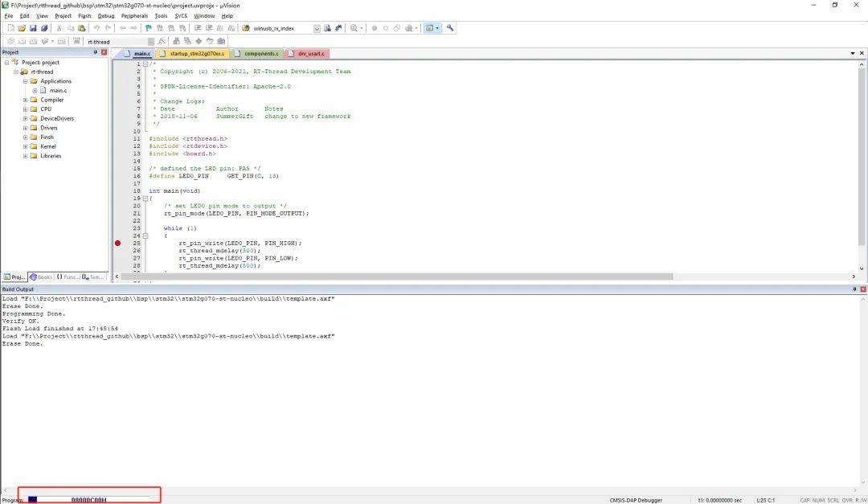Close the active editor tab

[x=862, y=53]
